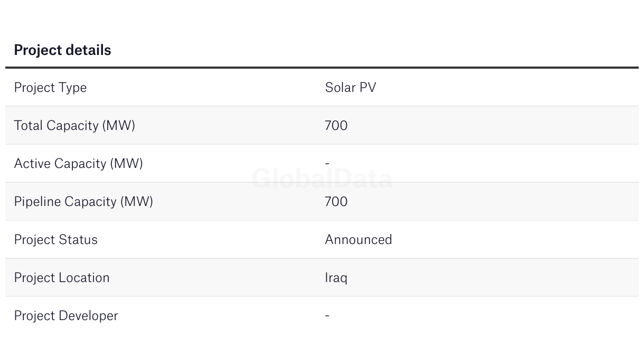The image size is (644, 356).
Task: Select the Total Capacity (MW) label
Action: click(x=74, y=126)
